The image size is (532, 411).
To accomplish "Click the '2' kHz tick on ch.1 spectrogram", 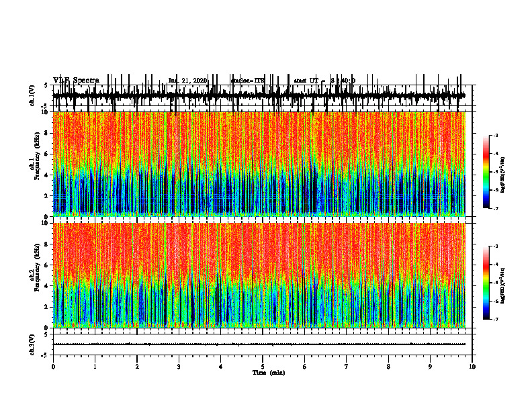I will tap(47, 196).
